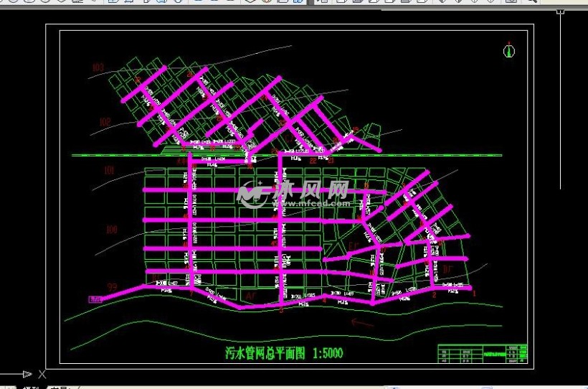Click the red contour label 102
The width and height of the screenshot is (588, 389).
[104, 123]
